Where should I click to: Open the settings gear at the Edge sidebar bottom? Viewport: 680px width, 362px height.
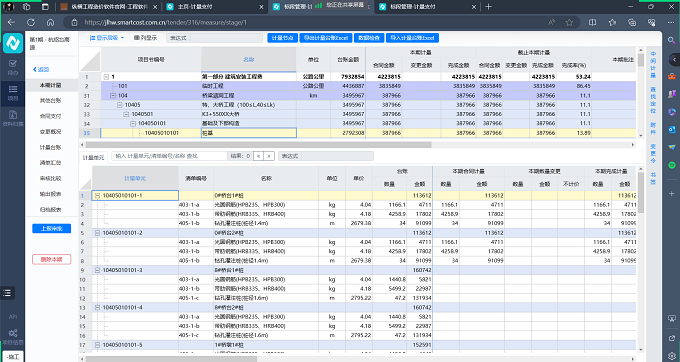pos(672,356)
